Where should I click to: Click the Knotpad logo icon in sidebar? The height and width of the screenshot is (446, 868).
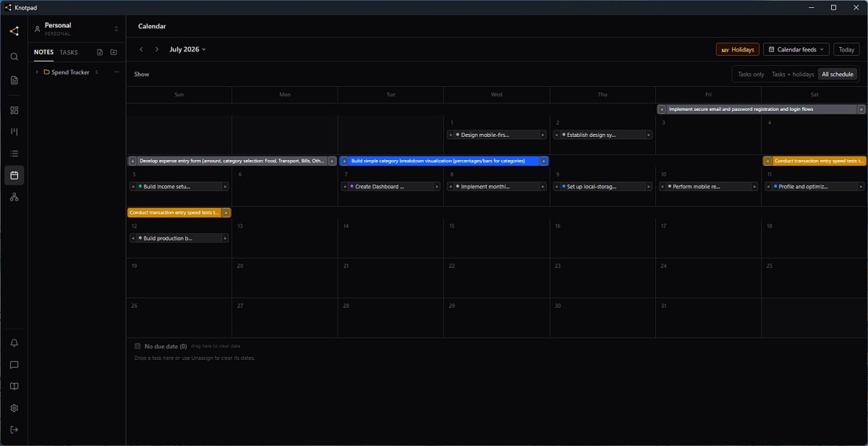tap(14, 31)
